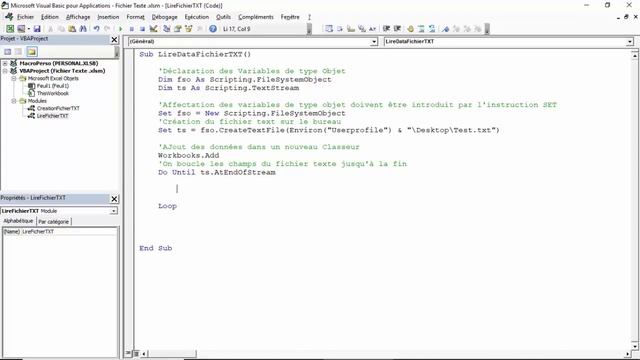Switch to Microsoft Excel view icon
The width and height of the screenshot is (640, 360).
10,29
